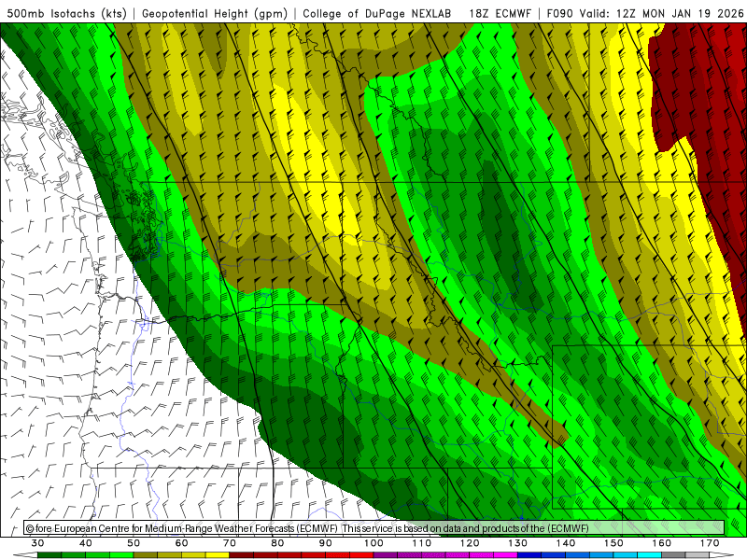Click the '18Z ECMWF' model run text
The image size is (747, 560).
pyautogui.click(x=500, y=14)
